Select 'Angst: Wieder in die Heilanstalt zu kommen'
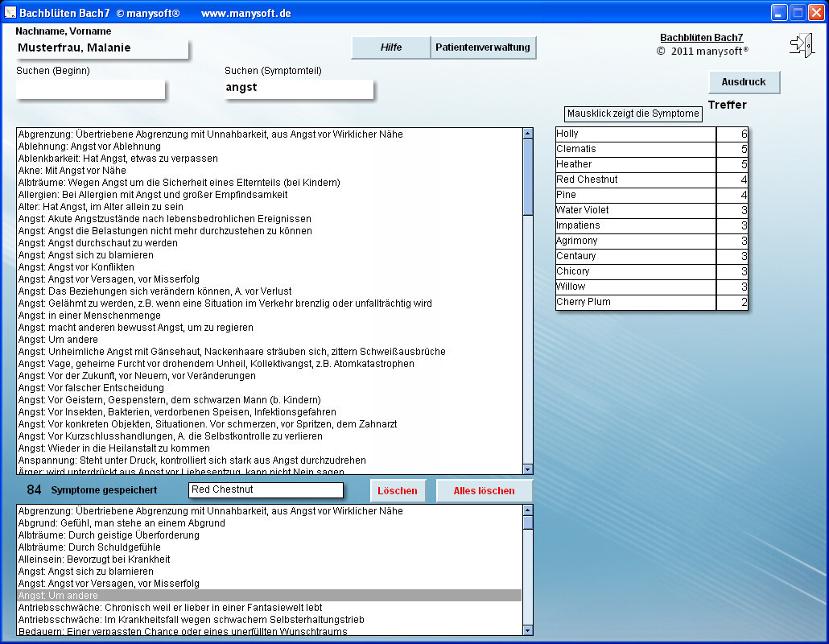Screen dimensions: 829x644 270,448
